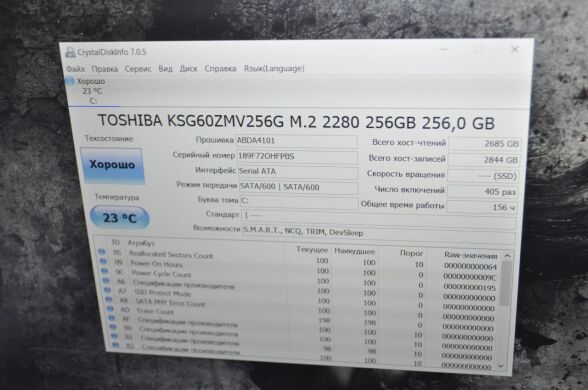Click status icon of Power On Hours row
Image resolution: width=588 pixels, height=390 pixels.
point(104,261)
